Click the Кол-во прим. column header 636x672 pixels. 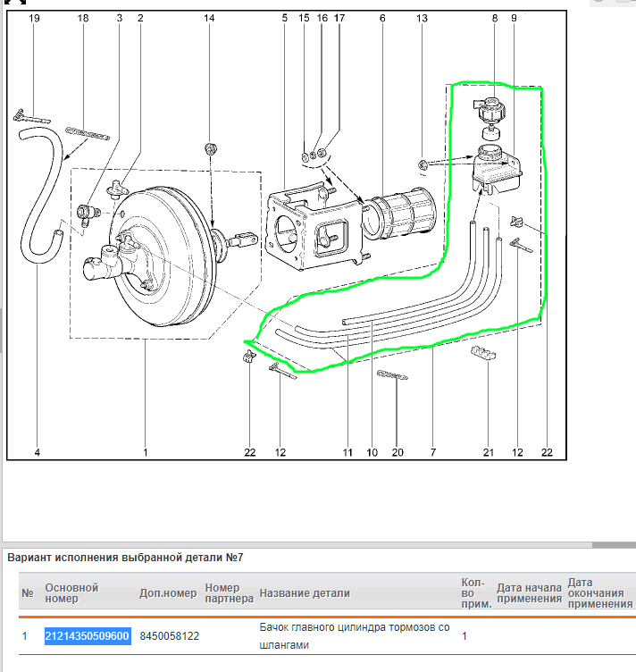pyautogui.click(x=476, y=593)
